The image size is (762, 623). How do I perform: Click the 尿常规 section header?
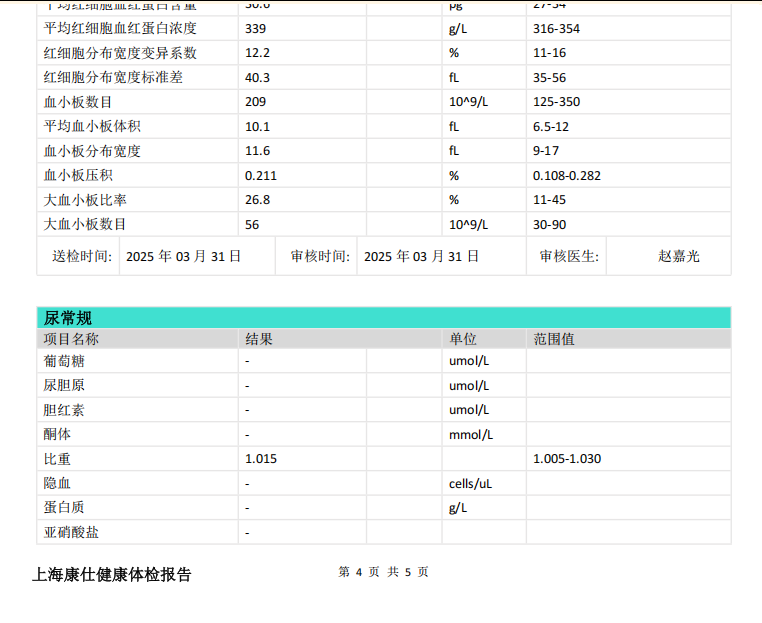tap(68, 318)
